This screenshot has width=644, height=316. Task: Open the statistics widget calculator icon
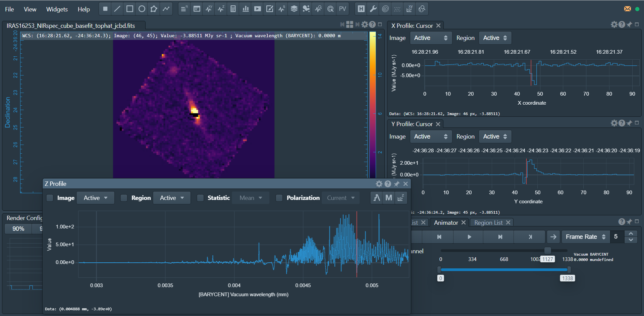[x=233, y=9]
